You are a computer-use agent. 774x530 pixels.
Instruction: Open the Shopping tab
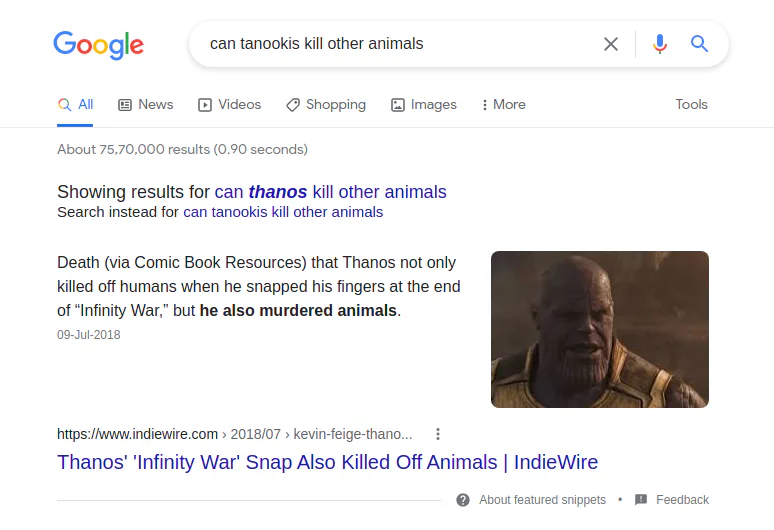coord(326,104)
